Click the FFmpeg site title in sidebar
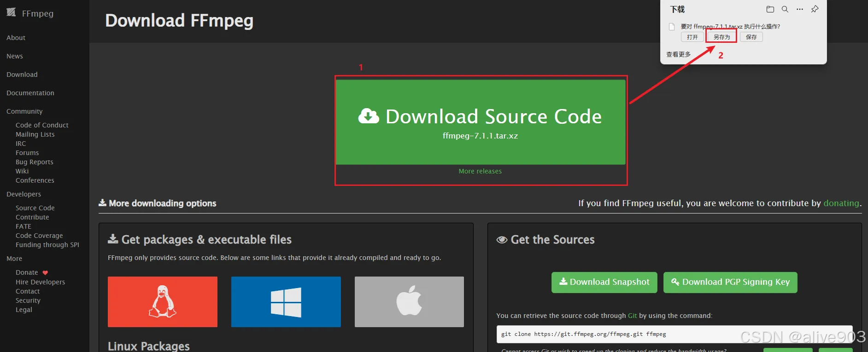 point(38,13)
